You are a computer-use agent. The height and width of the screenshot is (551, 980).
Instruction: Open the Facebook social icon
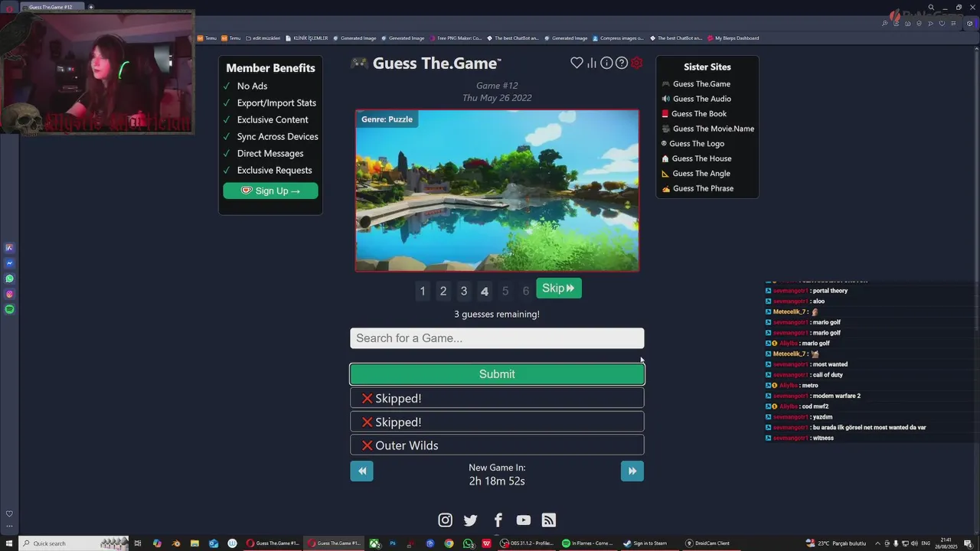pos(498,520)
